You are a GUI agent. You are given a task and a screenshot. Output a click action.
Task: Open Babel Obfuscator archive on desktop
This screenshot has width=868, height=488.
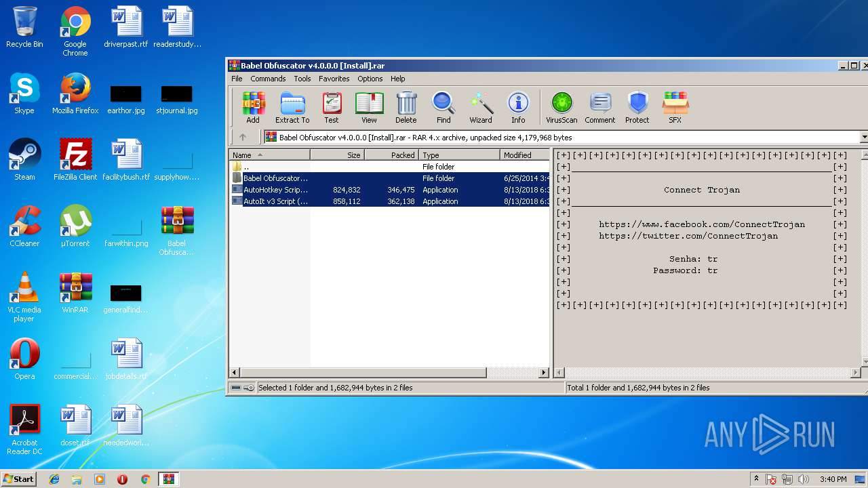tap(177, 231)
